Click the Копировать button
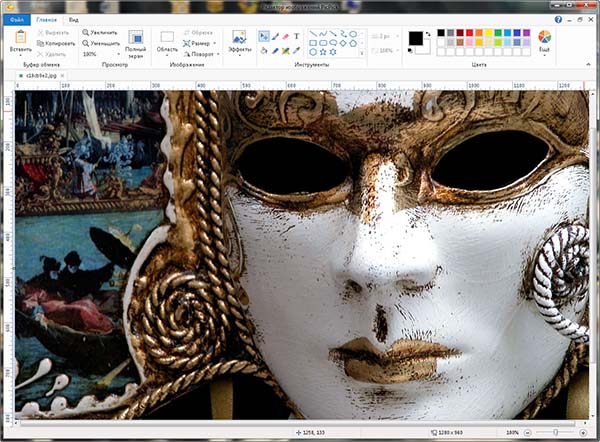Image resolution: width=600 pixels, height=442 pixels. coord(55,43)
